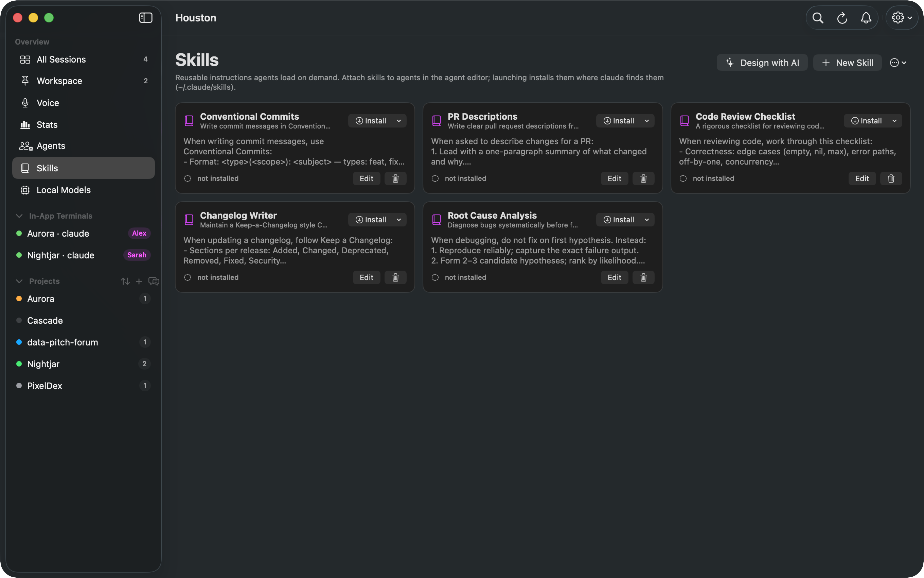The height and width of the screenshot is (578, 924).
Task: Delete the Code Review Checklist skill
Action: pyautogui.click(x=891, y=178)
